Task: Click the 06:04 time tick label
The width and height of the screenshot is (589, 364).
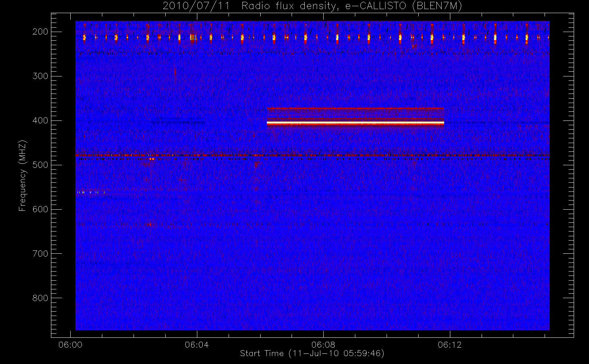Action: point(197,345)
